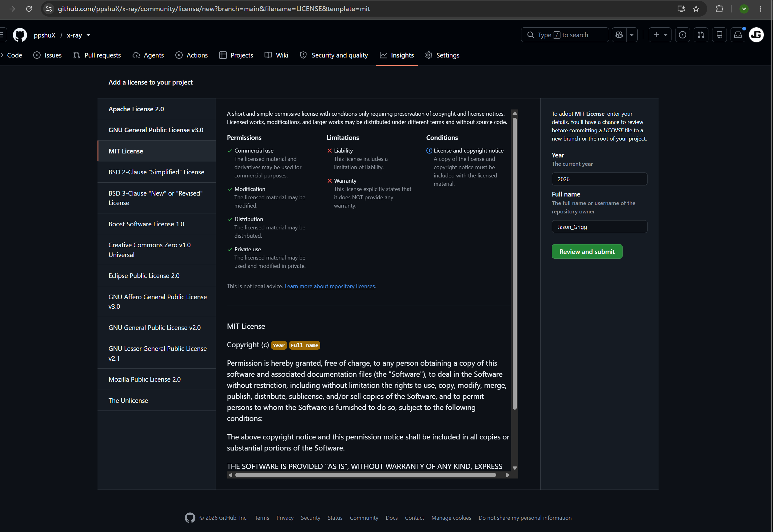
Task: Open Copilot chat icon in header
Action: click(x=619, y=35)
